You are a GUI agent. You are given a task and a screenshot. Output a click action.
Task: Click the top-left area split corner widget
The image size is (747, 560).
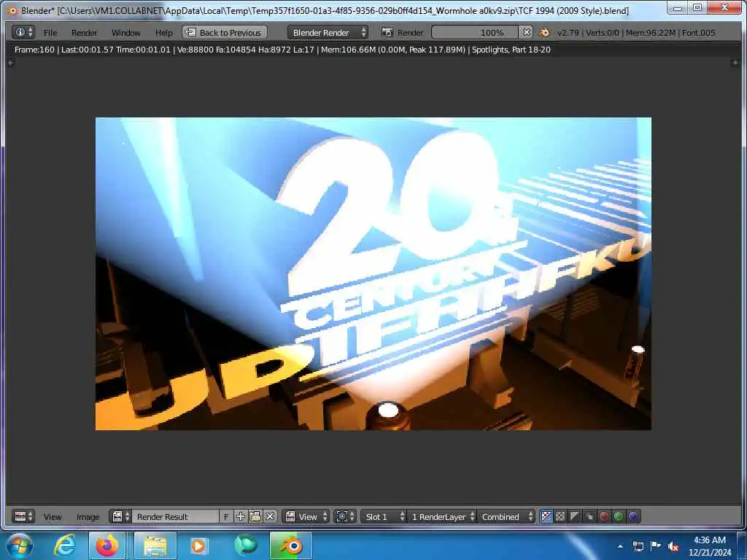(x=10, y=63)
